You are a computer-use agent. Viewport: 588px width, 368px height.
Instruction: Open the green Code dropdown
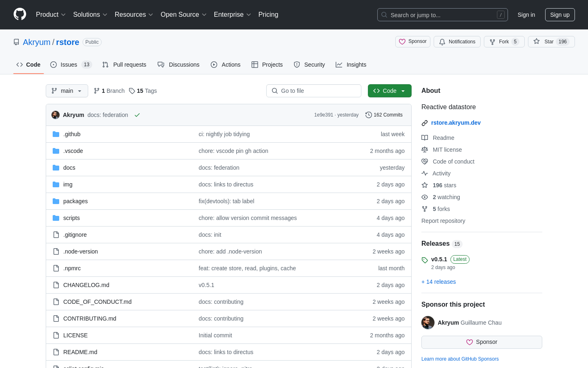pos(389,91)
